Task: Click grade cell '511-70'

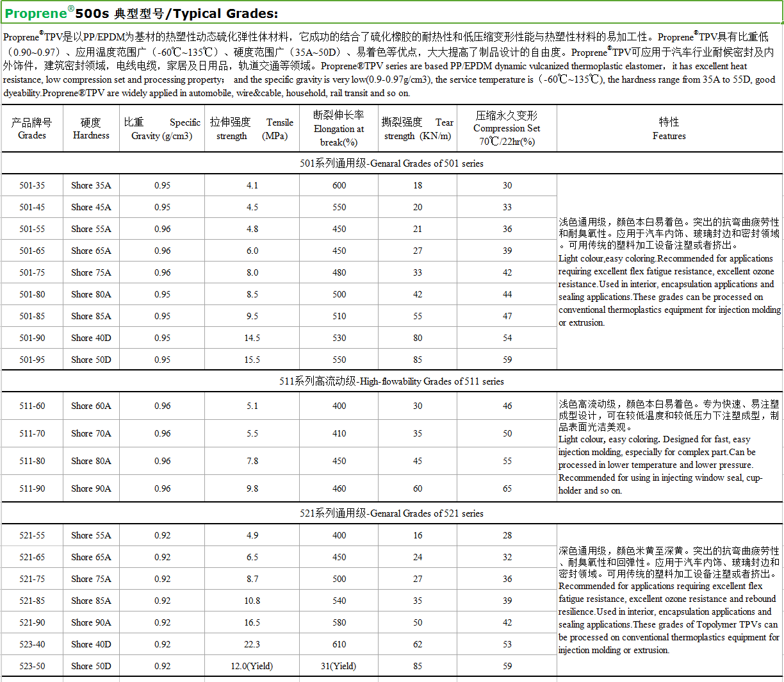Action: pos(32,433)
